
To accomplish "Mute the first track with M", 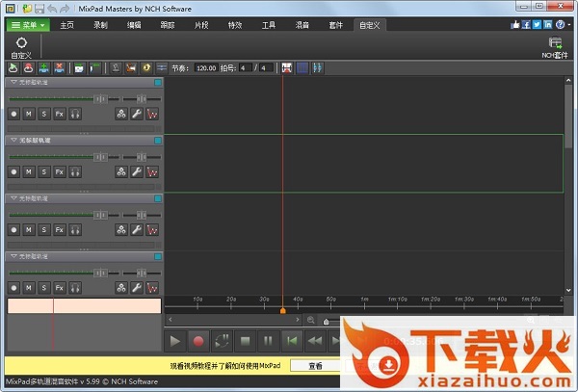I will [x=29, y=114].
